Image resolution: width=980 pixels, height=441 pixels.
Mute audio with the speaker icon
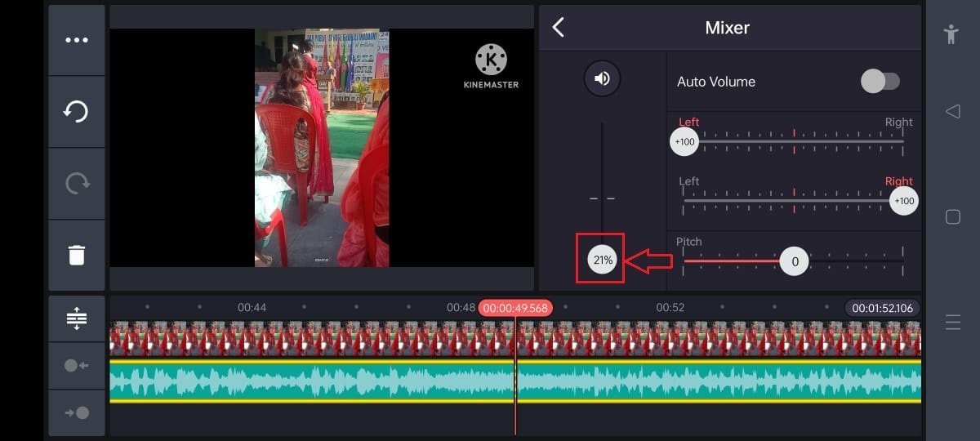602,78
